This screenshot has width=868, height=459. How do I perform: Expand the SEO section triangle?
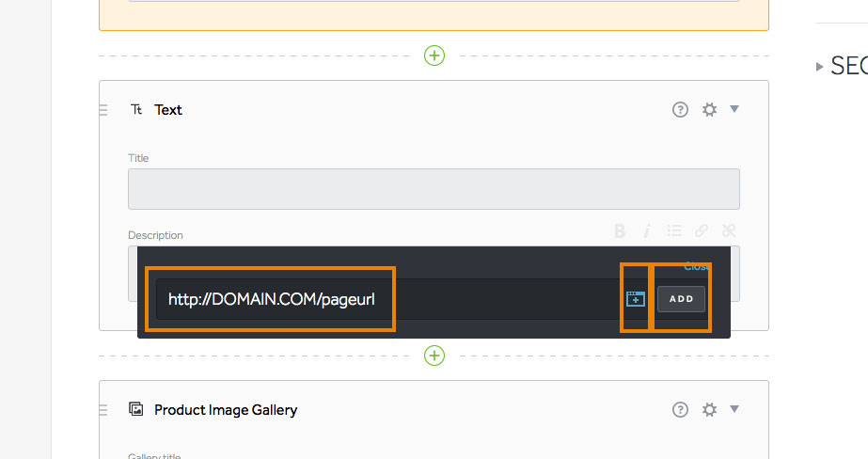tap(819, 67)
